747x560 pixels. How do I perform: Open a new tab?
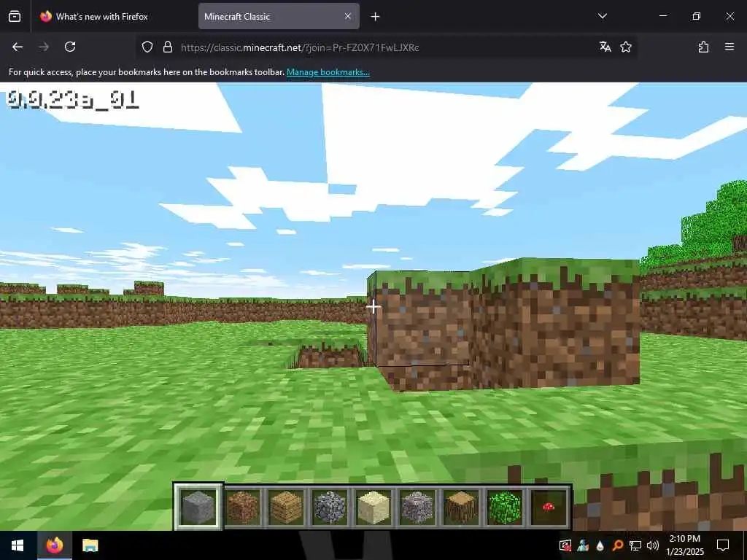coord(376,17)
